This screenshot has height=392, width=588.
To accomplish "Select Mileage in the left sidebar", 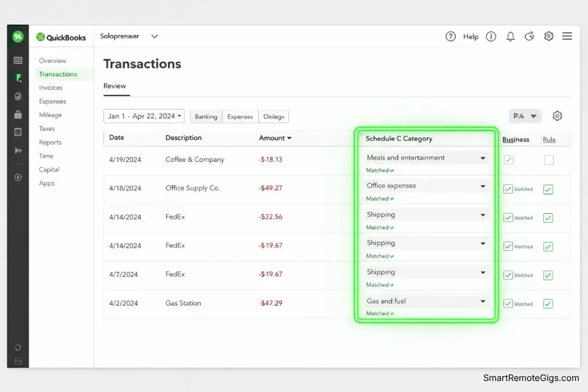I will coord(50,115).
